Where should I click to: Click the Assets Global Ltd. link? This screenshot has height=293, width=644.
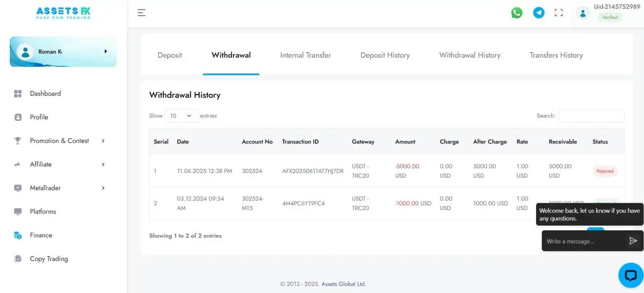(343, 284)
